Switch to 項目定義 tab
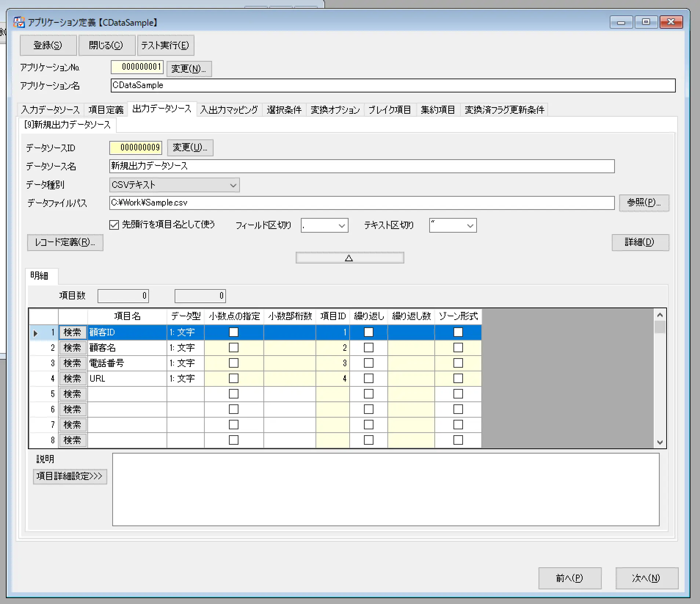The image size is (700, 604). 106,110
